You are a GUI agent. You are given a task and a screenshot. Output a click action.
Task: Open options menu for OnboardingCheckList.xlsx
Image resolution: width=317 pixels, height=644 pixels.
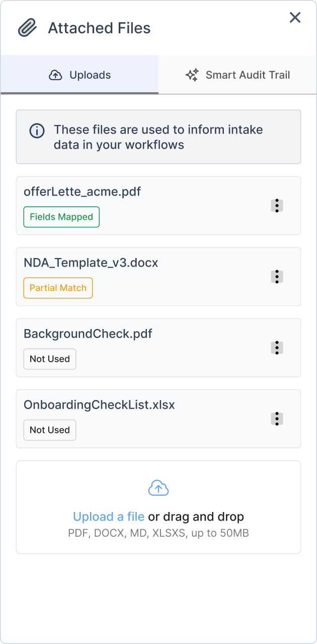pyautogui.click(x=277, y=419)
